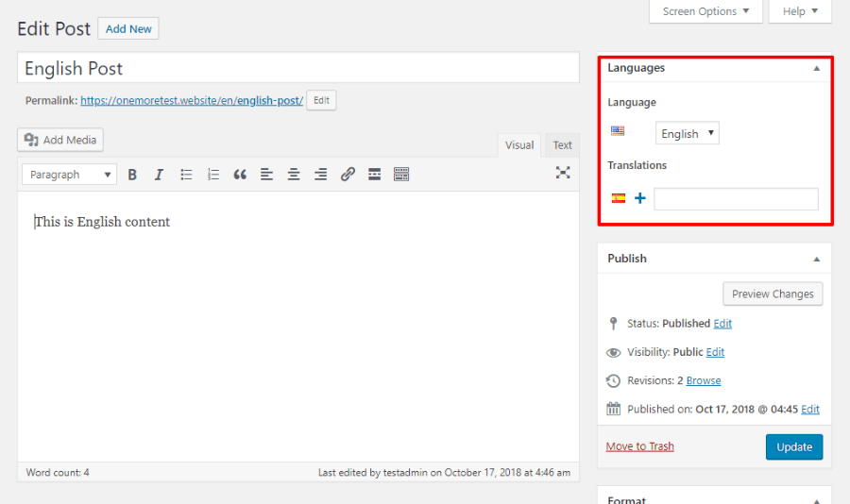This screenshot has height=504, width=850.
Task: Open the Paragraph format dropdown
Action: pos(69,175)
